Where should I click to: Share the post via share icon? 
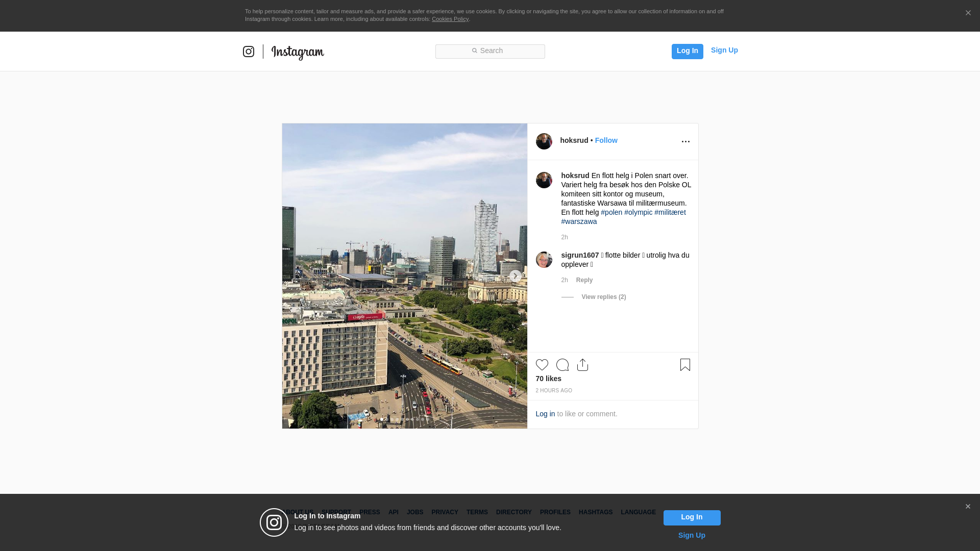click(582, 365)
